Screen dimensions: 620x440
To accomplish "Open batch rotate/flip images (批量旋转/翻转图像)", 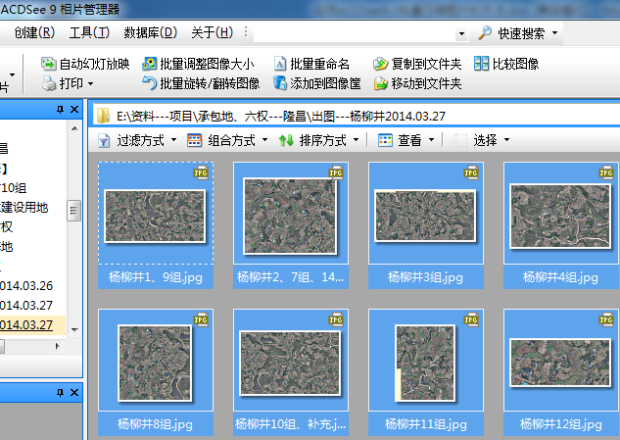I will [x=201, y=83].
